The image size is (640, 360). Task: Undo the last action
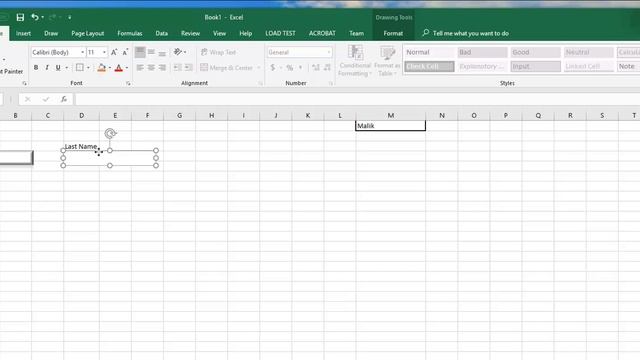(x=35, y=17)
